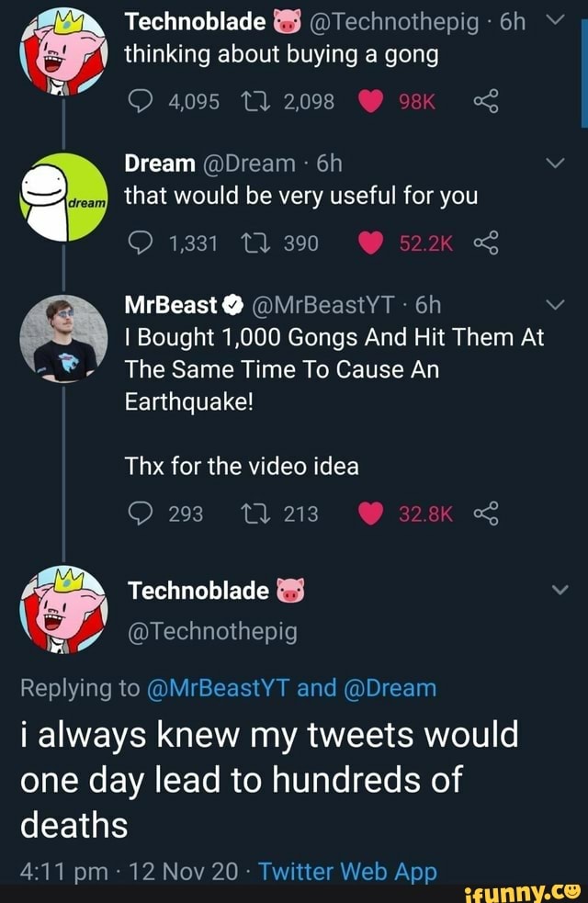Viewport: 588px width, 903px height.
Task: Share Technoblade's gong tweet
Action: tap(483, 101)
